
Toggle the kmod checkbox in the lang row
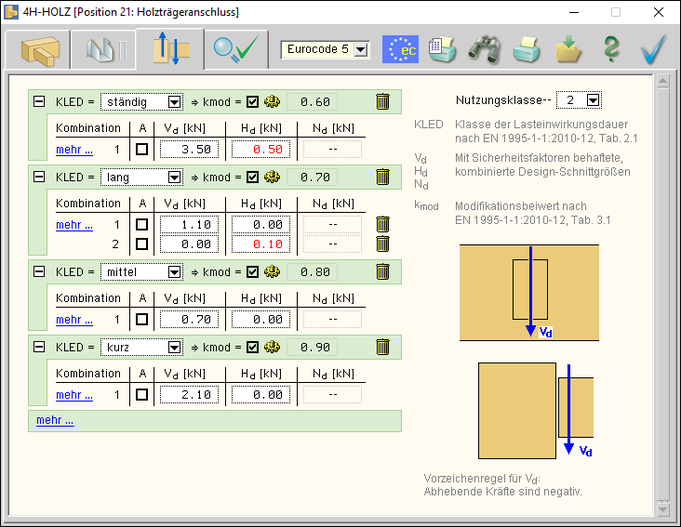pyautogui.click(x=252, y=177)
